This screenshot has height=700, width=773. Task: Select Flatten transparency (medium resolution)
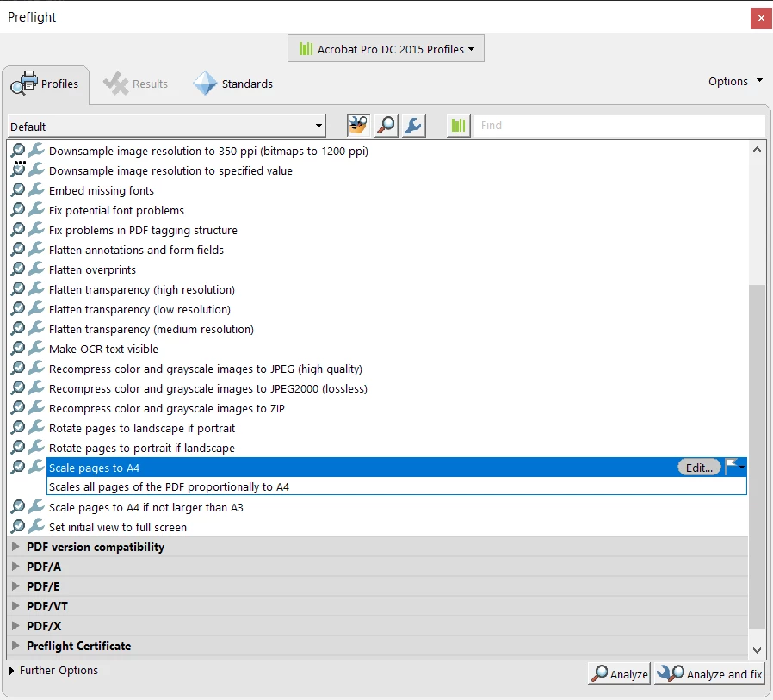[152, 329]
